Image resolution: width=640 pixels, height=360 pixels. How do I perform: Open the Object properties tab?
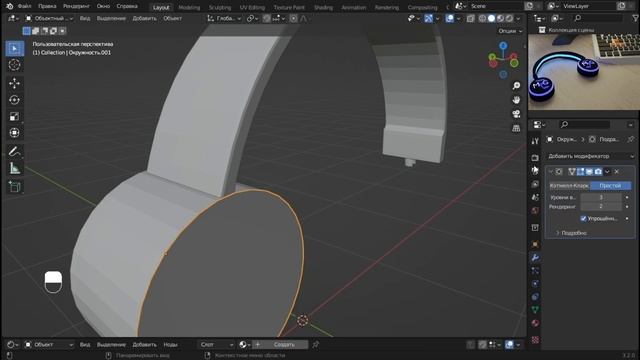point(535,244)
